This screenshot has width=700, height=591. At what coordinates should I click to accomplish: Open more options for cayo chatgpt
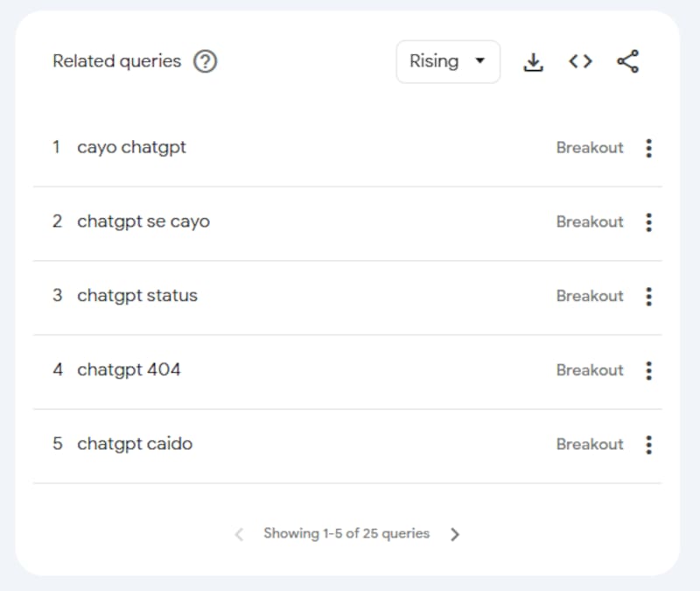tap(648, 148)
